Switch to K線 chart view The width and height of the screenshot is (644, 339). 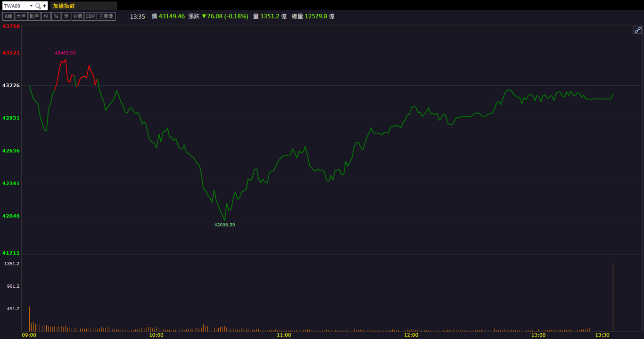8,16
